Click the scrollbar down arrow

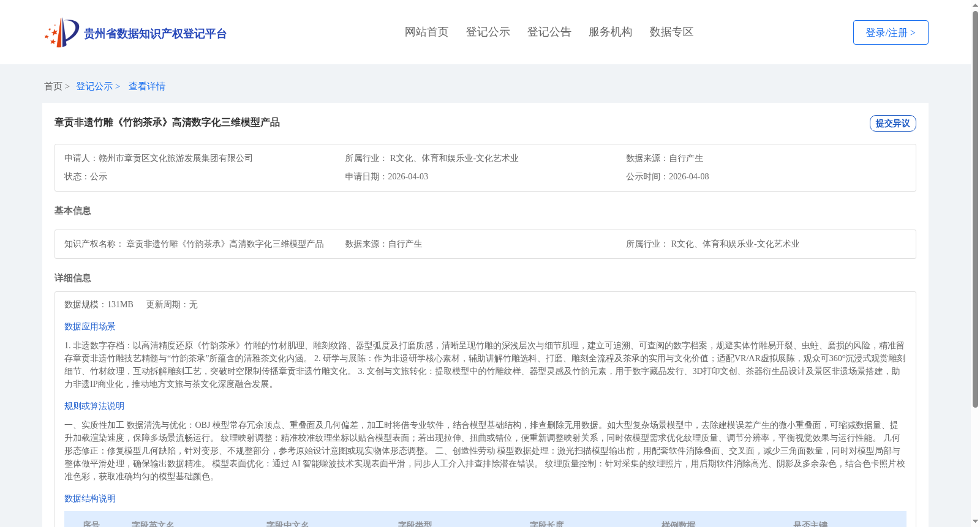pos(975,522)
